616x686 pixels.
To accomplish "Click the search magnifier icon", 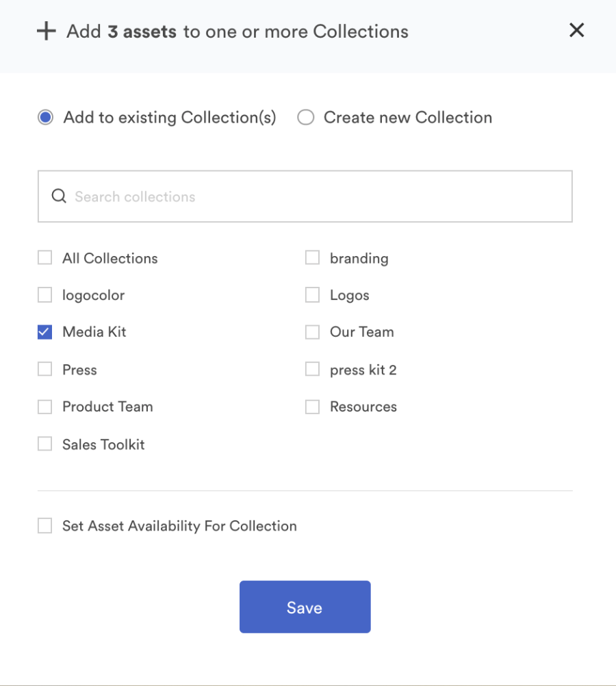I will click(59, 196).
